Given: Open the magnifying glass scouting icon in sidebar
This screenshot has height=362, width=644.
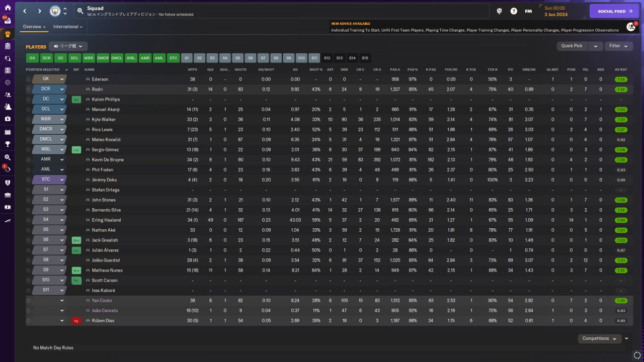Looking at the screenshot, I should [8, 157].
